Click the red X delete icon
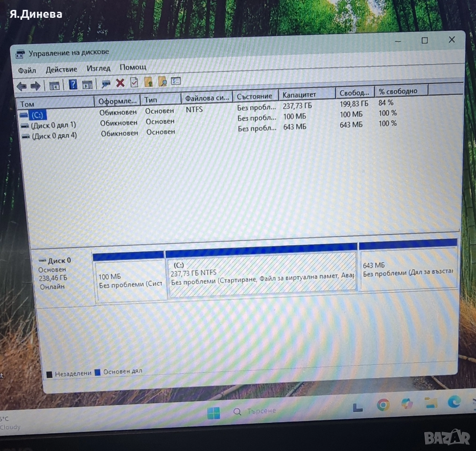Viewport: 476px width, 451px height. click(x=120, y=83)
